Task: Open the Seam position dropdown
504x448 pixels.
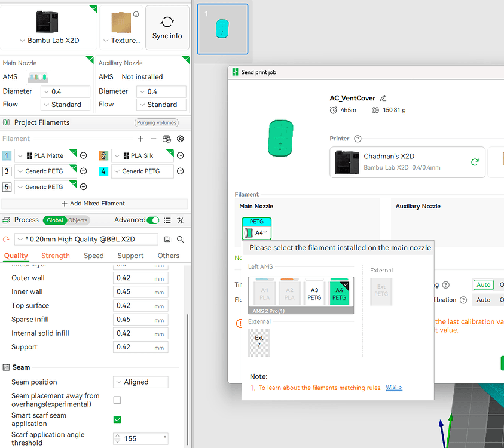Action: (140, 382)
